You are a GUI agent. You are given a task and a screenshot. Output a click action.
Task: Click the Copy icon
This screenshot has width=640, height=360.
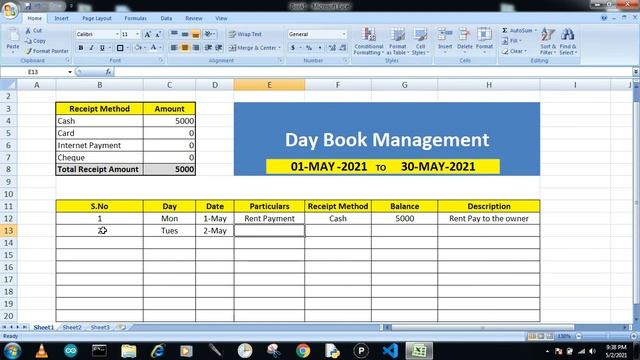tap(28, 41)
